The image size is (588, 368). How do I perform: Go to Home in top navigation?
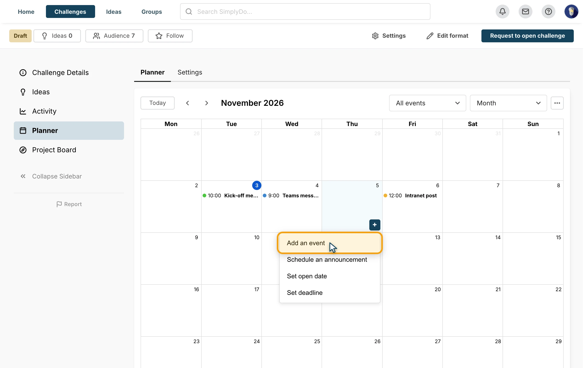[26, 11]
